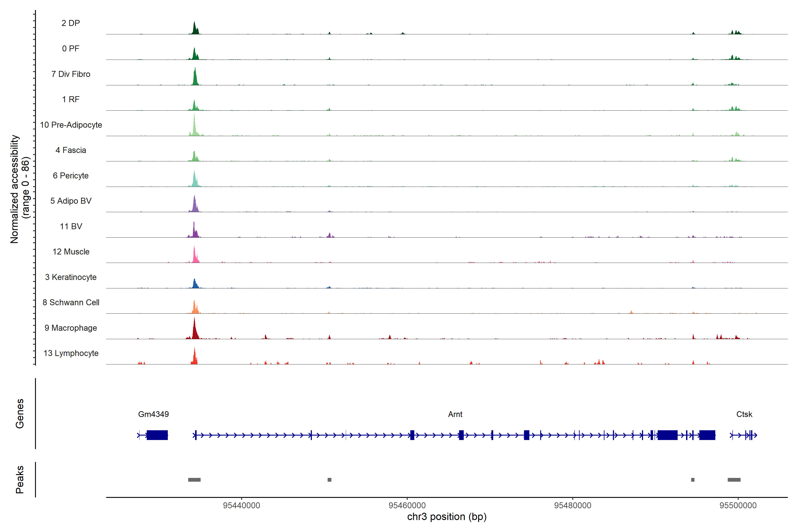
Task: Click the 2 DP track label
Action: coord(70,23)
